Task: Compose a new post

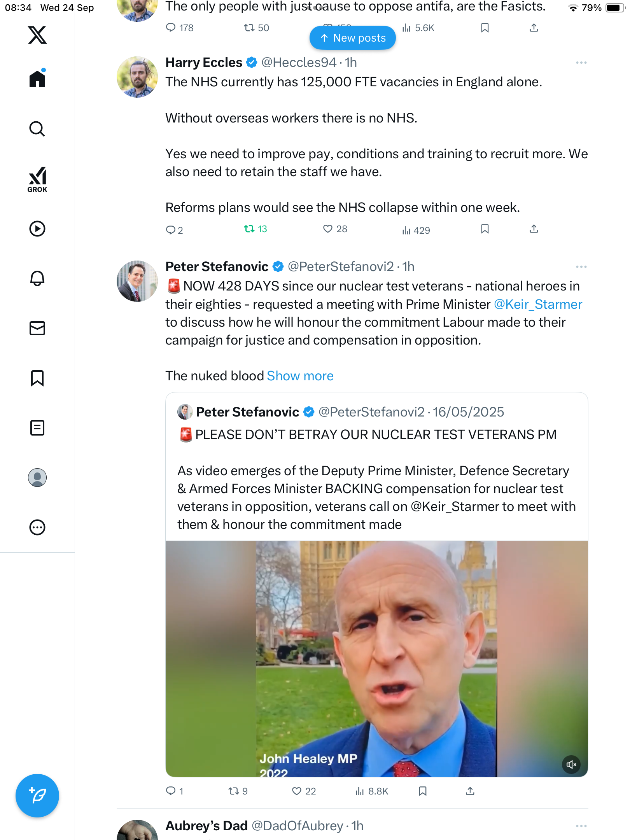Action: (x=37, y=796)
